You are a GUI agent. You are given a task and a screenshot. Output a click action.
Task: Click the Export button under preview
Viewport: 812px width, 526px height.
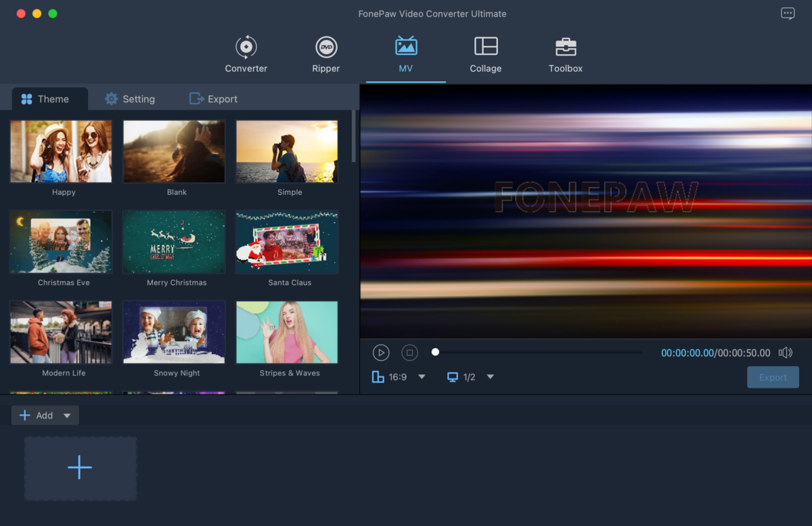pos(773,377)
